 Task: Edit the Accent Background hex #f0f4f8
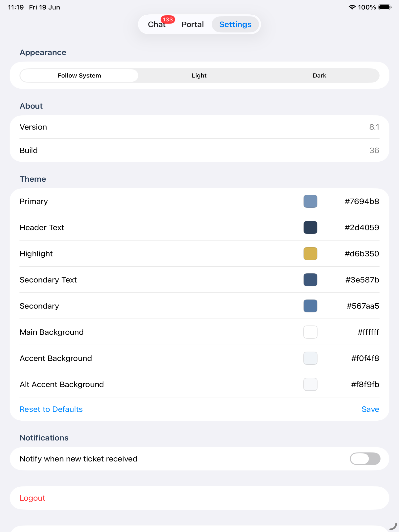(x=365, y=358)
